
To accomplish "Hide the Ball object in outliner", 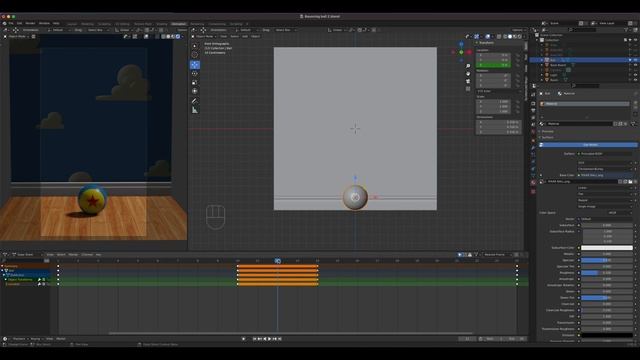I will 635,60.
